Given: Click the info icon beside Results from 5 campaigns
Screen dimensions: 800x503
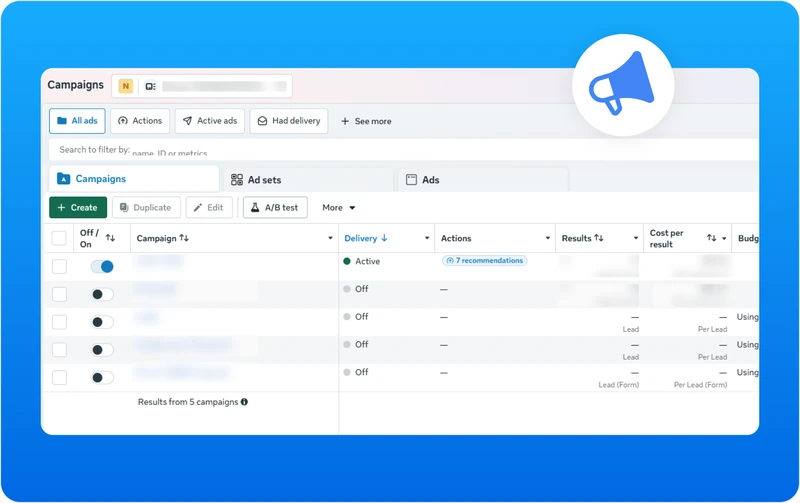Looking at the screenshot, I should [244, 402].
